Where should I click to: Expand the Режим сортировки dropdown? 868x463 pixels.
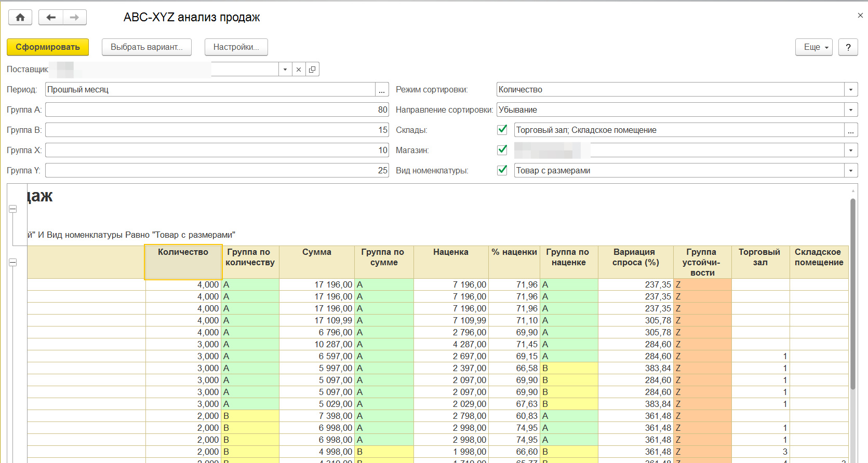pos(850,90)
